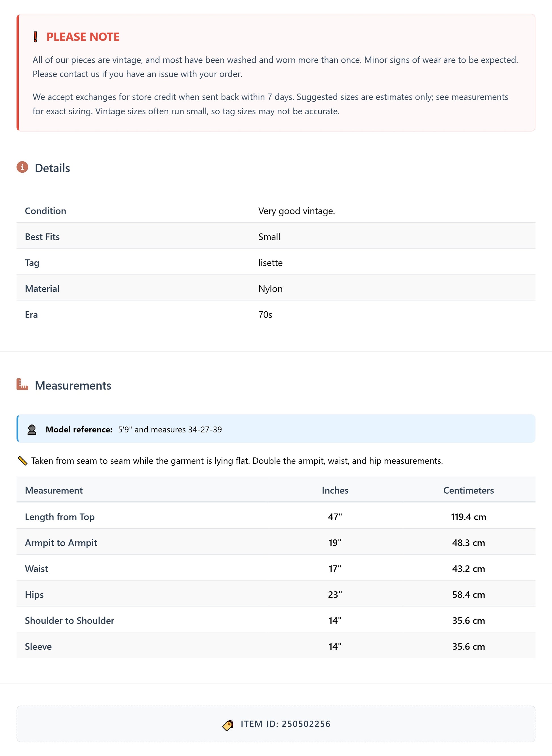Click the PLEASE NOTE heading
This screenshot has width=552, height=756.
click(x=83, y=37)
